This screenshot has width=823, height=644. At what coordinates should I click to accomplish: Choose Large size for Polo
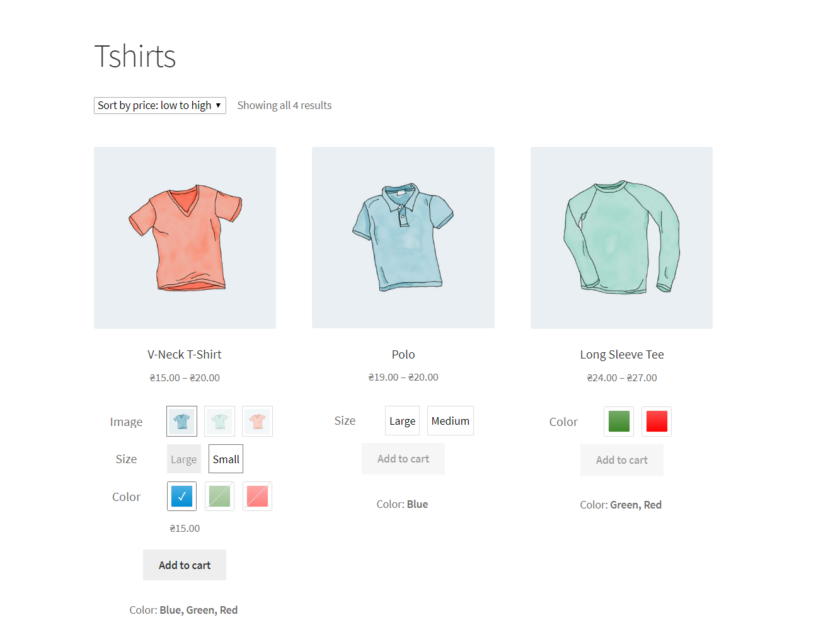click(x=402, y=420)
